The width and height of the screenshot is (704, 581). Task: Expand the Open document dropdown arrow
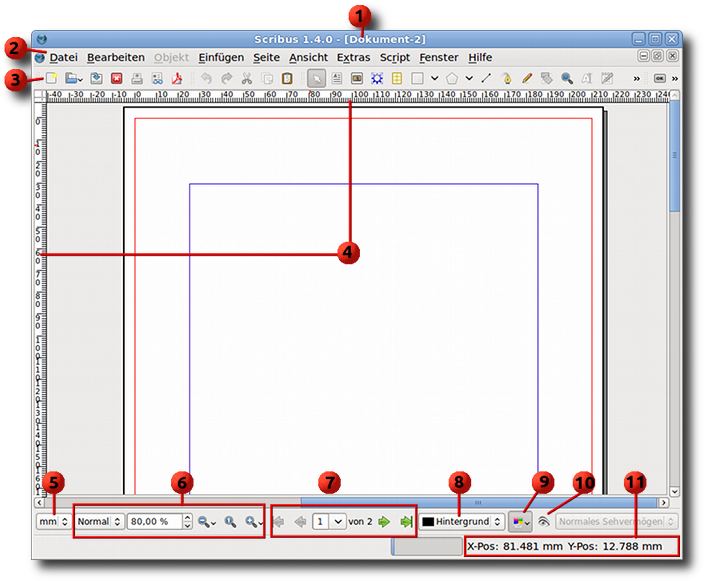pos(80,80)
